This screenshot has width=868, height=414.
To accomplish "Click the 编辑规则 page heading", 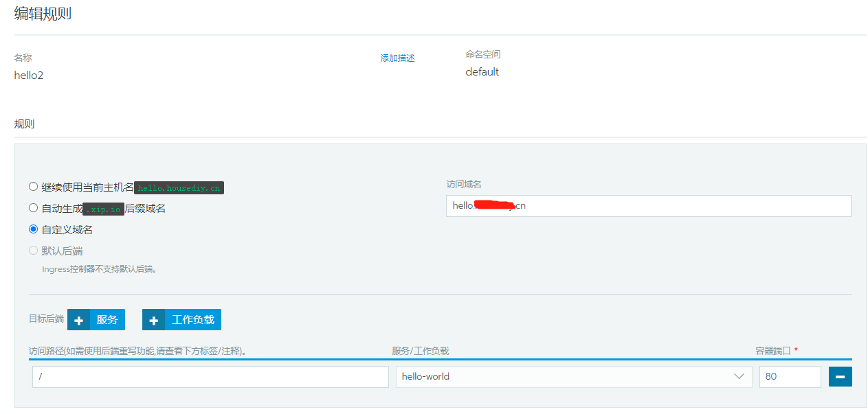I will tap(43, 14).
